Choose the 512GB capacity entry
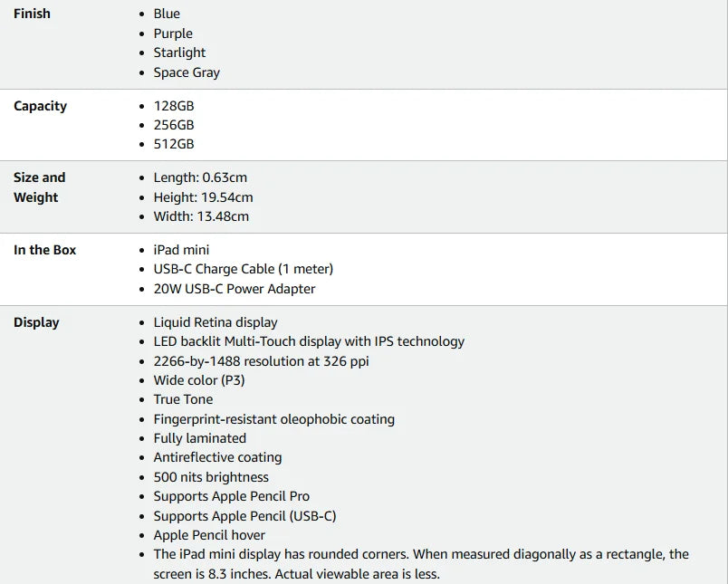 [174, 144]
